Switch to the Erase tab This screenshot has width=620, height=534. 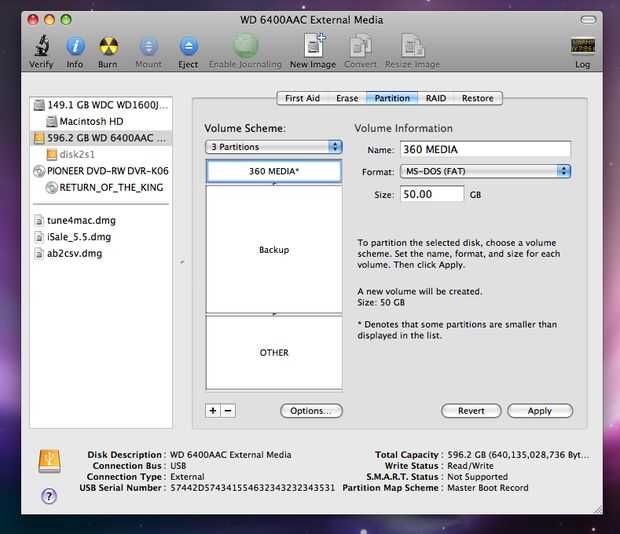(x=347, y=98)
